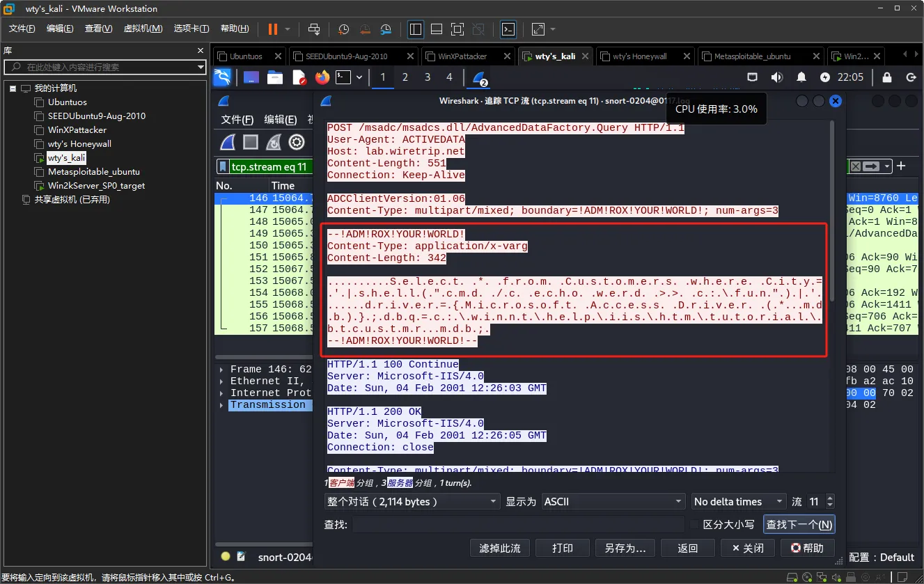The height and width of the screenshot is (584, 924).
Task: Open the capture file properties icon in status bar
Action: coord(242,556)
